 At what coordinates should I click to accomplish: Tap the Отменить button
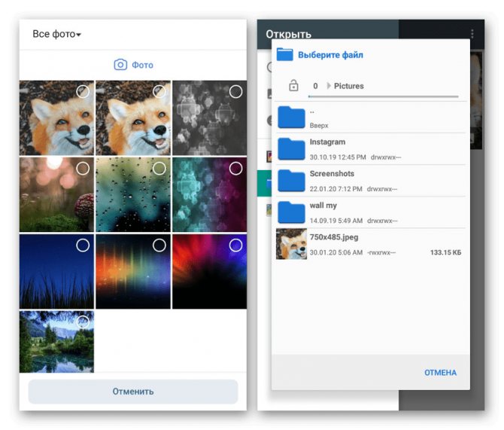pos(133,392)
